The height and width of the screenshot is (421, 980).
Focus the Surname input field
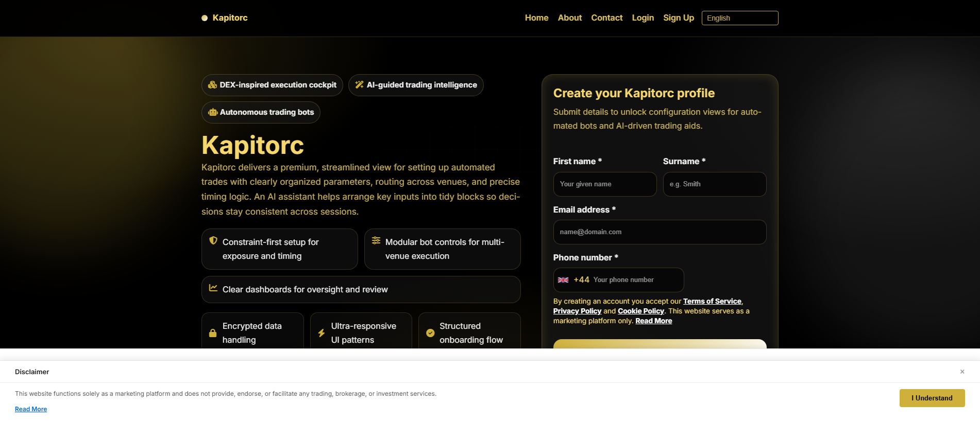point(715,184)
